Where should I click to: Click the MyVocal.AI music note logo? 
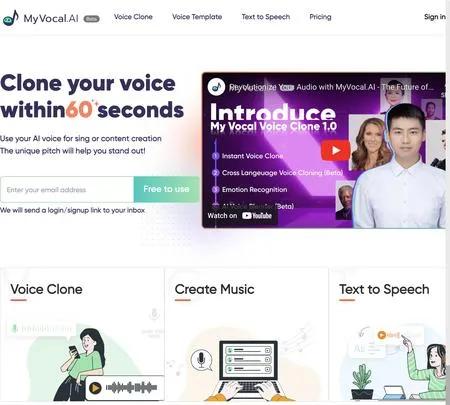point(11,18)
